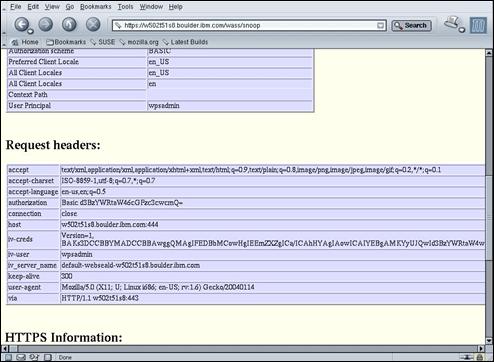
Task: Click the vertical scrollbar down arrow
Action: [x=489, y=341]
